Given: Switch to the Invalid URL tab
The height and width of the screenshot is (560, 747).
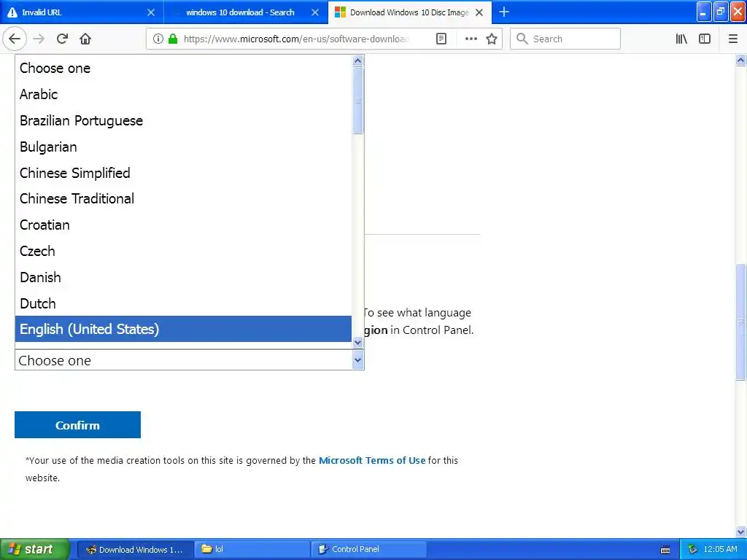Looking at the screenshot, I should 82,12.
